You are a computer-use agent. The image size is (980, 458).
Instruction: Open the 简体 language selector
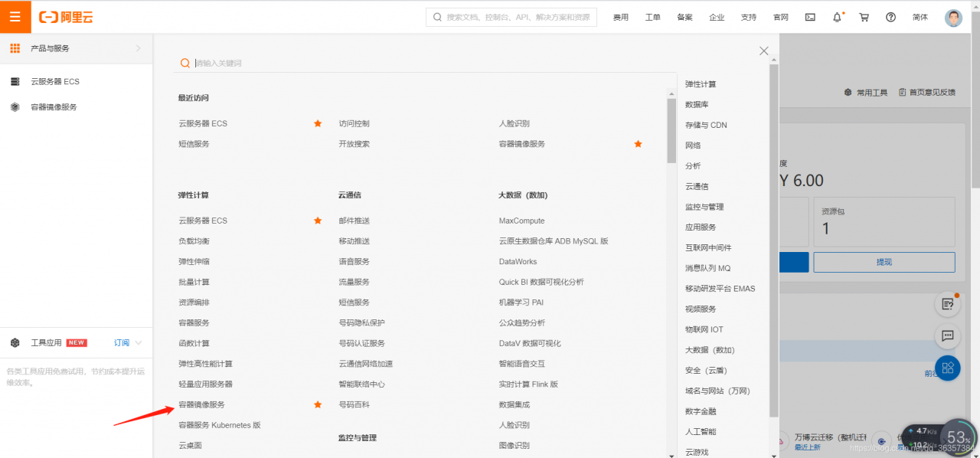pyautogui.click(x=920, y=16)
